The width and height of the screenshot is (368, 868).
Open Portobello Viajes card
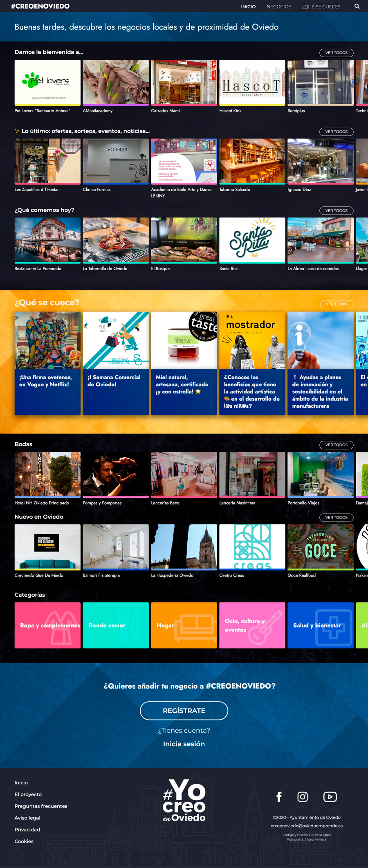click(x=321, y=479)
